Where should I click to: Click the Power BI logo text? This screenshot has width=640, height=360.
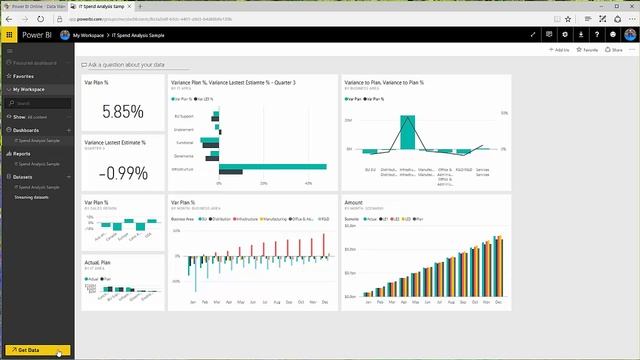pos(37,35)
